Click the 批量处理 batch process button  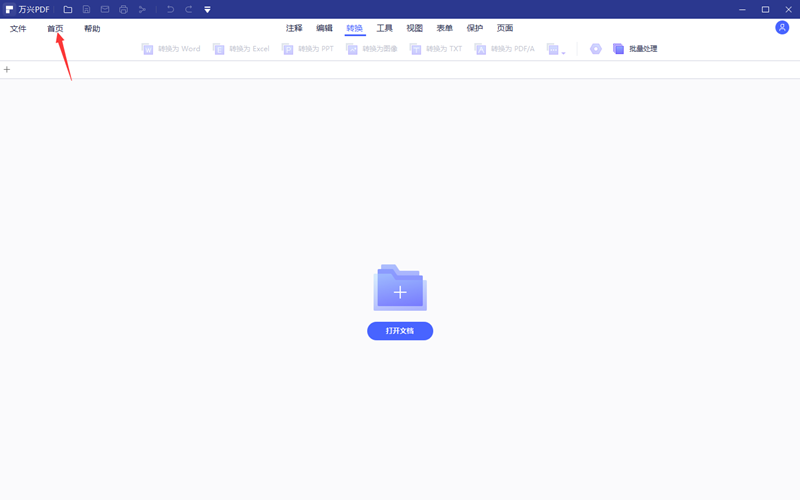point(635,49)
